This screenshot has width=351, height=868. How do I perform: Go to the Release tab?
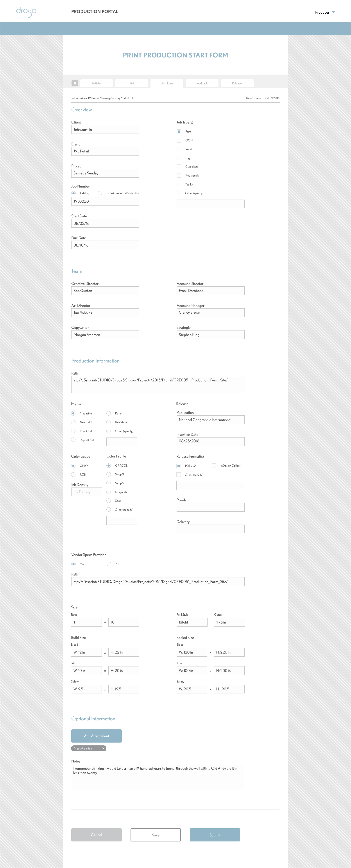click(237, 83)
